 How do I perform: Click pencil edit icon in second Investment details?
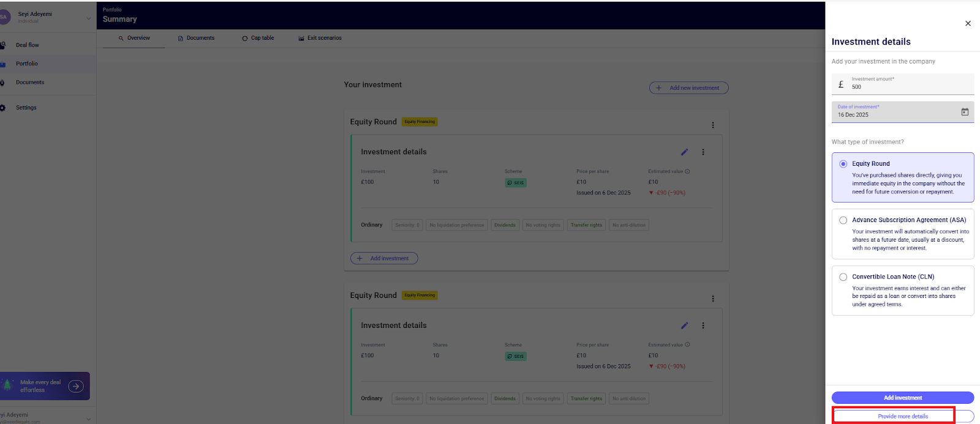point(684,325)
